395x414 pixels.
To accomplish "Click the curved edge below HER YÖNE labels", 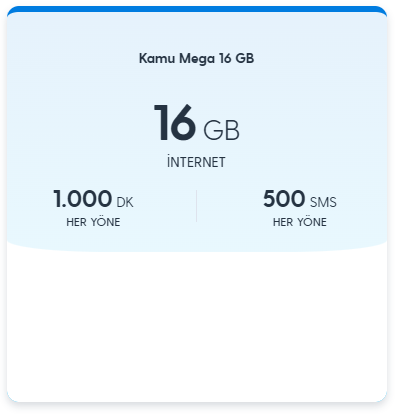I will 197,248.
